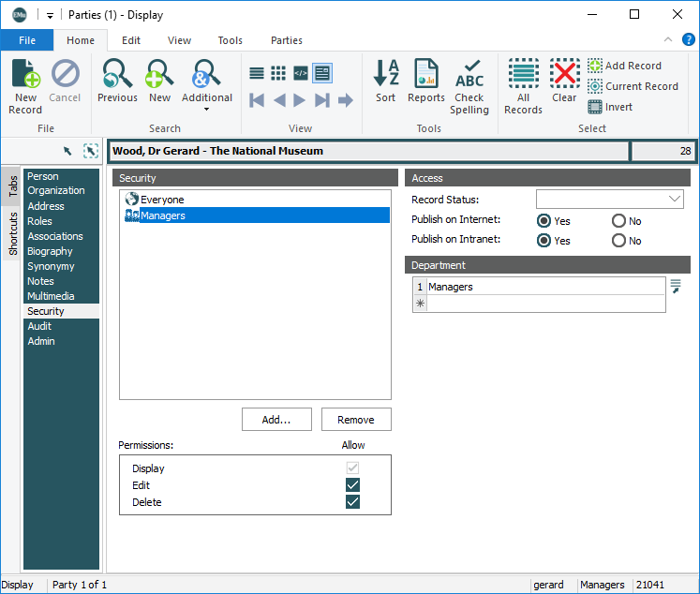Set Publish on Intranet to No
This screenshot has width=700, height=594.
[618, 241]
